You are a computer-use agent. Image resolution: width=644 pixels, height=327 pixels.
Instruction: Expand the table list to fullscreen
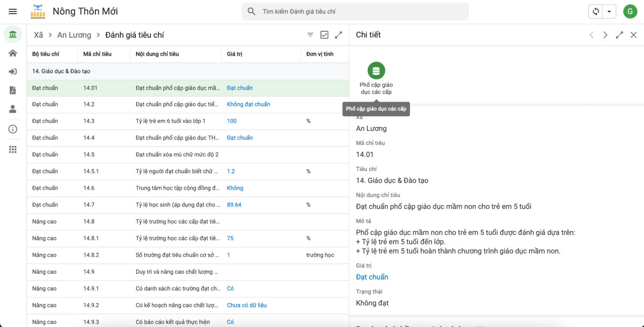click(339, 35)
